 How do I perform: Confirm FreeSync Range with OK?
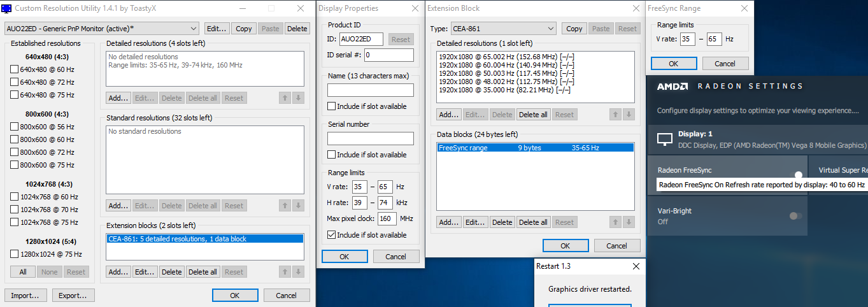click(x=674, y=64)
